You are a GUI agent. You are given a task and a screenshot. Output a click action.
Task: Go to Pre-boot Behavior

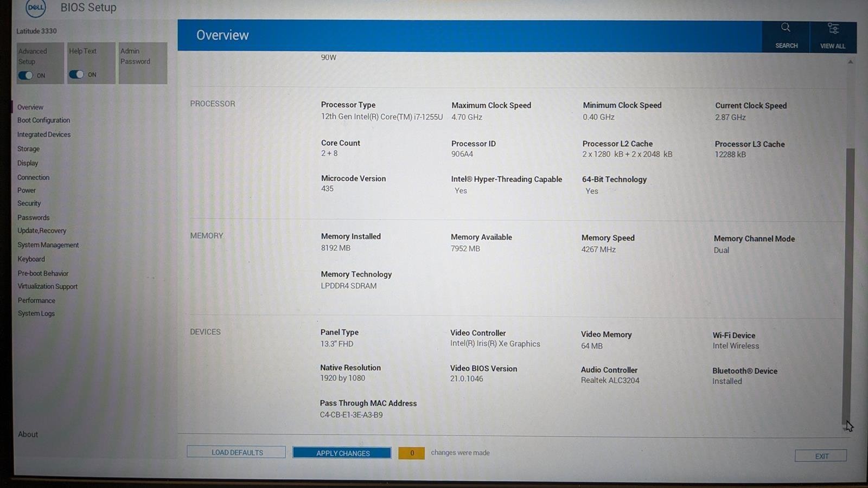(43, 273)
